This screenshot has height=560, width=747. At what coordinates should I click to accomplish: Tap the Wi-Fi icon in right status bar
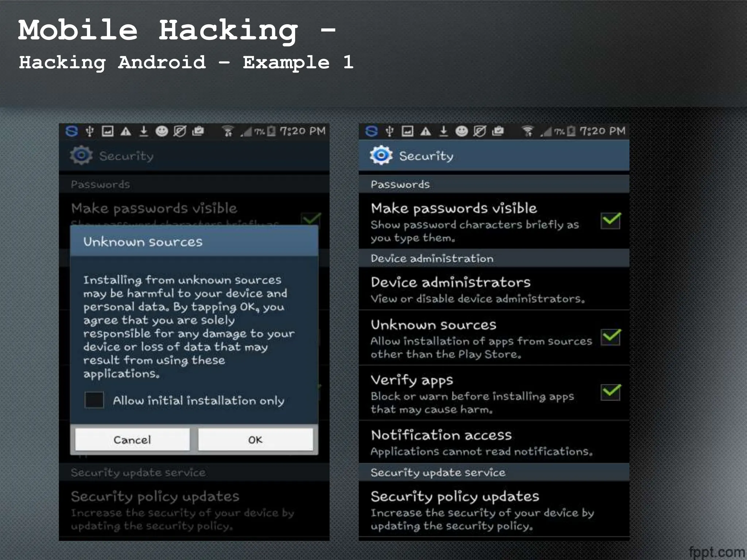pos(527,131)
